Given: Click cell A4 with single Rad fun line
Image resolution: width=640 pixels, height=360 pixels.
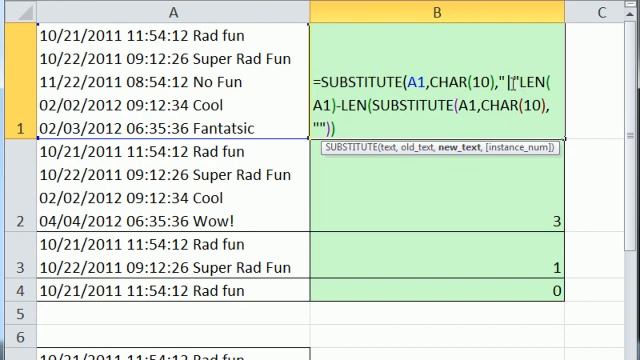Looking at the screenshot, I should (173, 290).
